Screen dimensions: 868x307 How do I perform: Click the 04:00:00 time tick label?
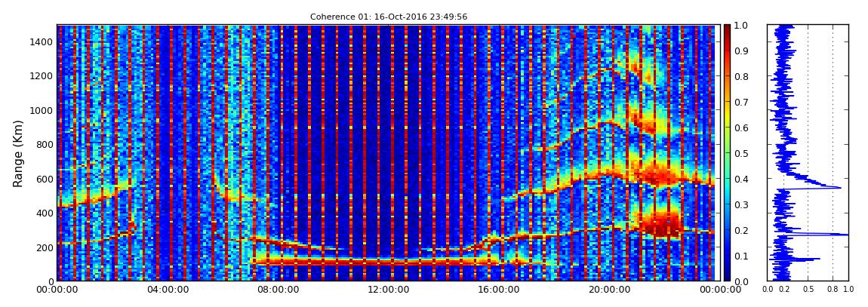(167, 290)
